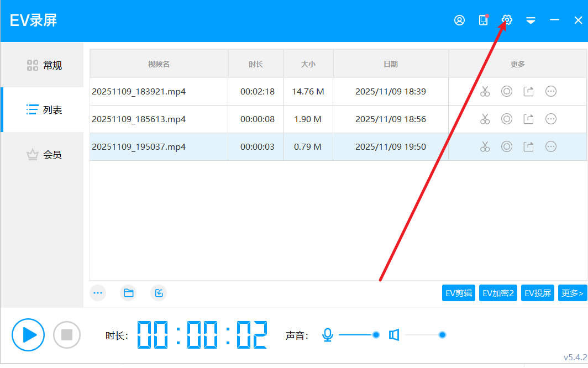Click the EV剪辑 button

[459, 293]
